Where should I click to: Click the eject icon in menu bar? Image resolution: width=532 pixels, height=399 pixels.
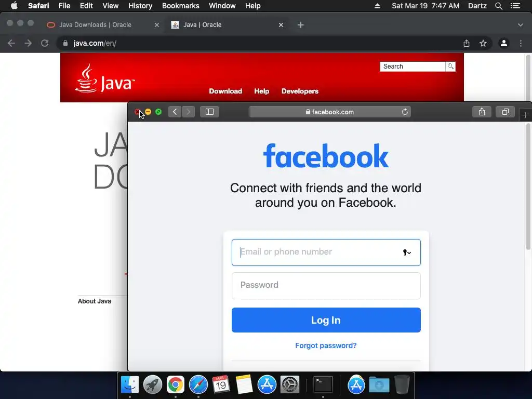377,6
